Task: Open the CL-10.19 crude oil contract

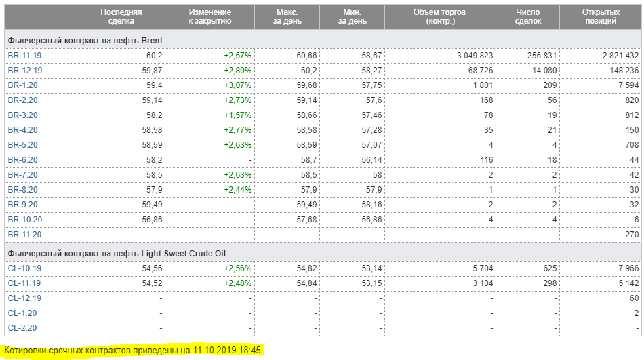Action: (24, 268)
